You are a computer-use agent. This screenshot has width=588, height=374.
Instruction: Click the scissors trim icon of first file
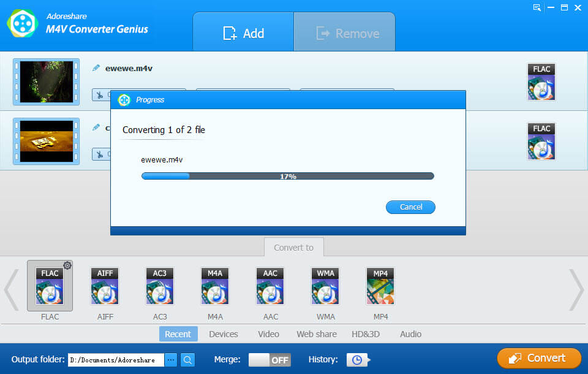tap(100, 95)
